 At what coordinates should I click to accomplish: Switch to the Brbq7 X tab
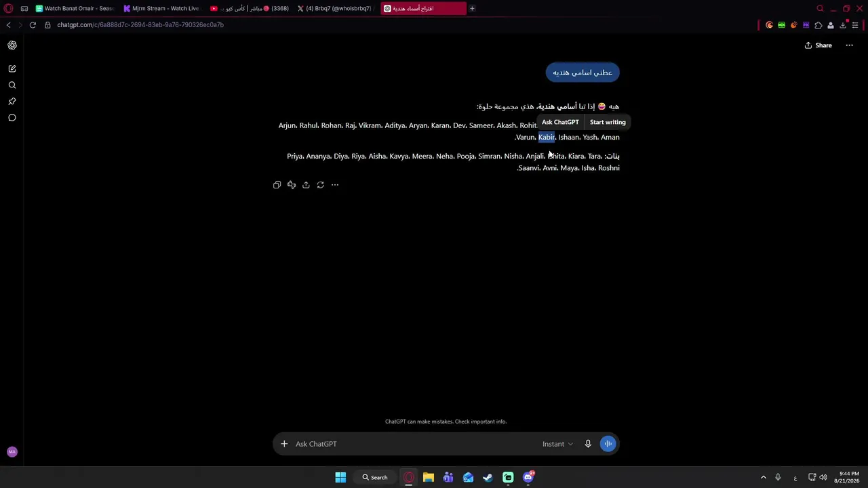pyautogui.click(x=337, y=9)
